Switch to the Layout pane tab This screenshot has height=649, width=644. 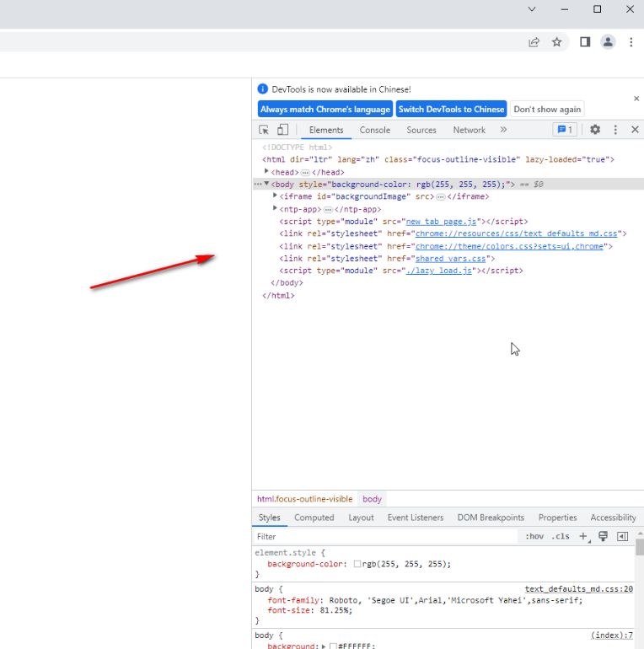(x=361, y=518)
